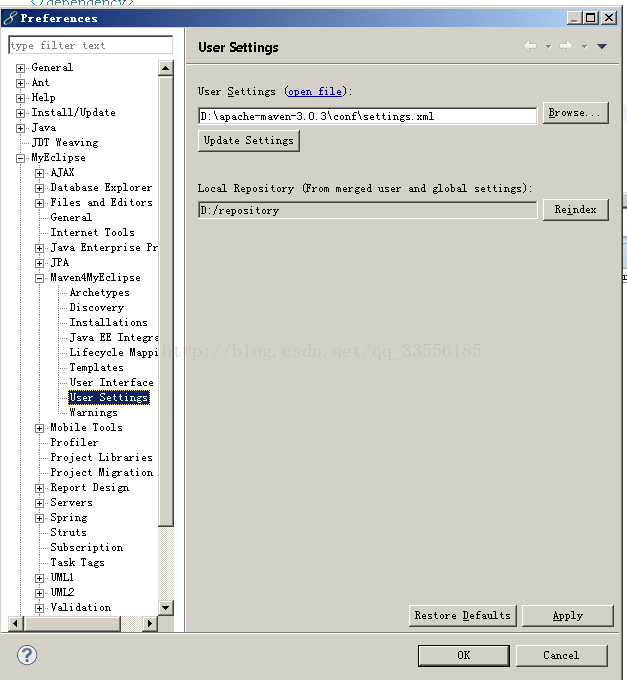627x680 pixels.
Task: Open the back history dropdown arrow
Action: pyautogui.click(x=549, y=46)
